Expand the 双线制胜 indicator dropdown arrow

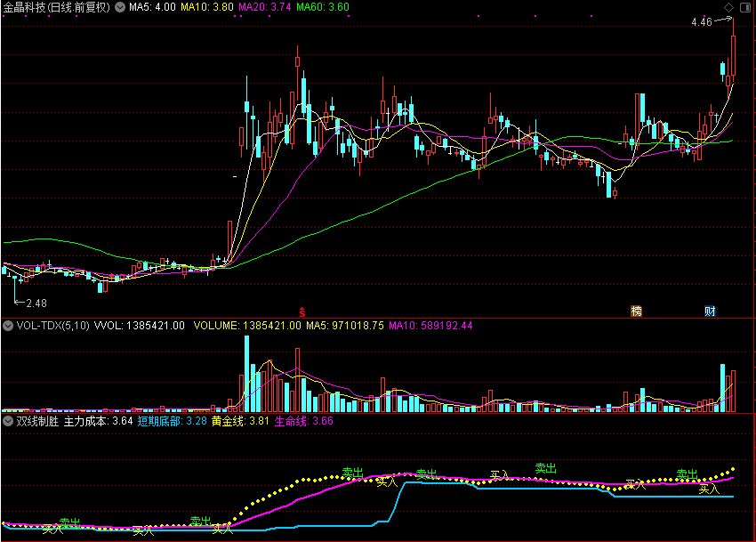point(8,421)
